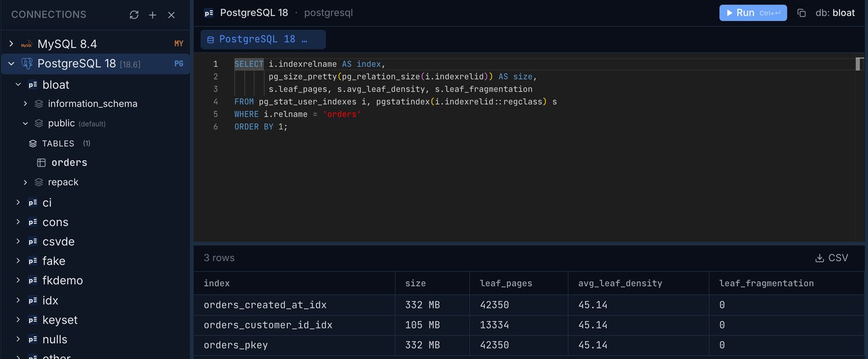
Task: Click the keyset database icon
Action: [33, 320]
